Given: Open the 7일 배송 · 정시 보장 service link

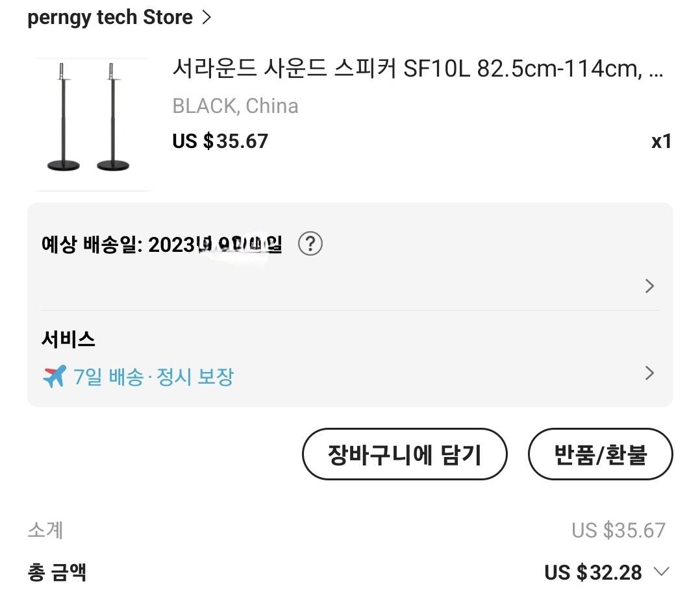Looking at the screenshot, I should coord(153,376).
